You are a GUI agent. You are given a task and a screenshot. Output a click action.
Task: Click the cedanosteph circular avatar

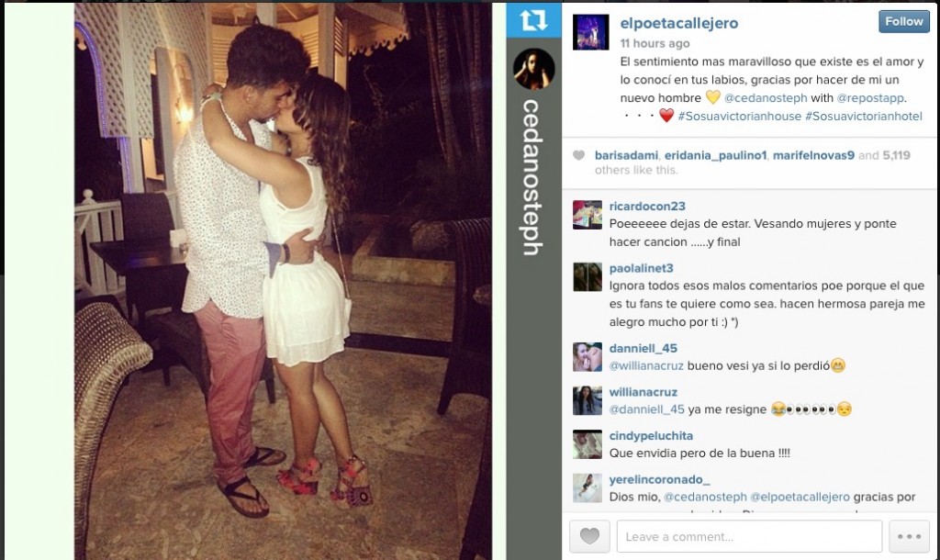pyautogui.click(x=533, y=69)
